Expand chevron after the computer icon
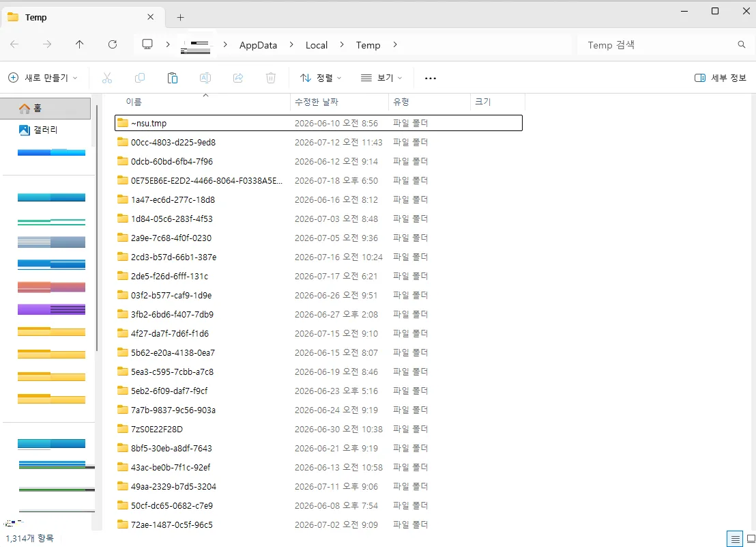The image size is (756, 547). coord(167,44)
